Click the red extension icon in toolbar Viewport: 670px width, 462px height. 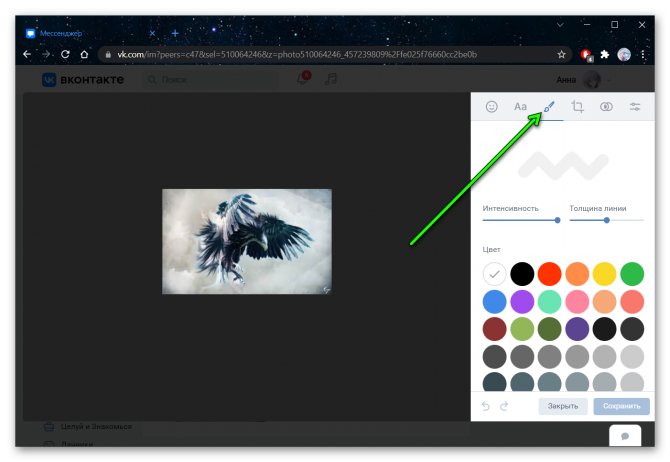586,55
